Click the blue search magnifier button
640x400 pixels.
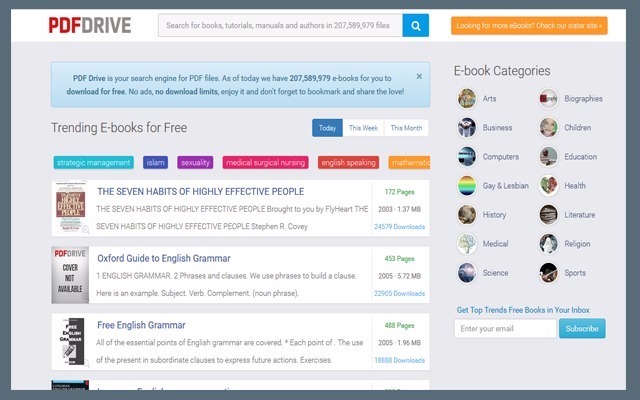416,25
